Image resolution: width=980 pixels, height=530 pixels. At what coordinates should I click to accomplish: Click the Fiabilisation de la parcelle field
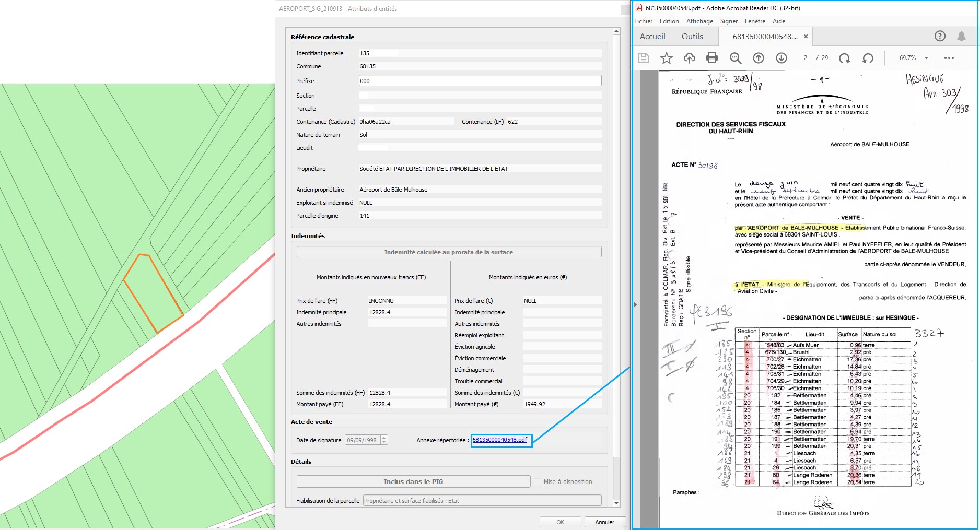coord(482,501)
